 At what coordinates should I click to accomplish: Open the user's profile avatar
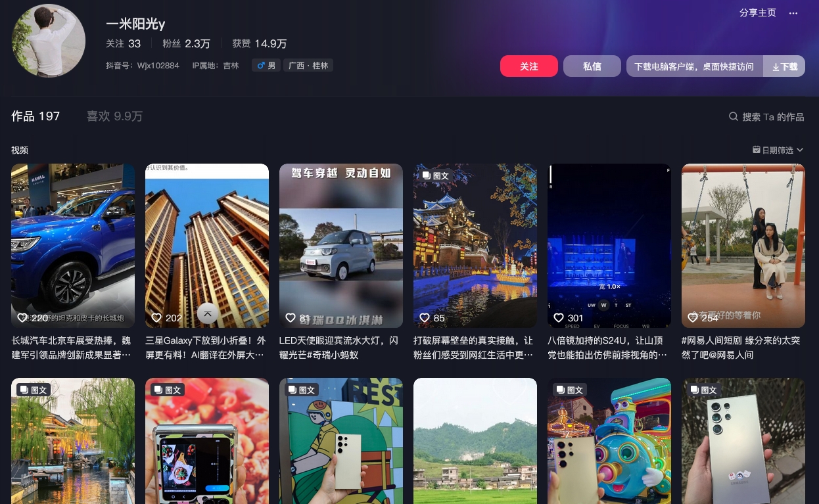49,41
